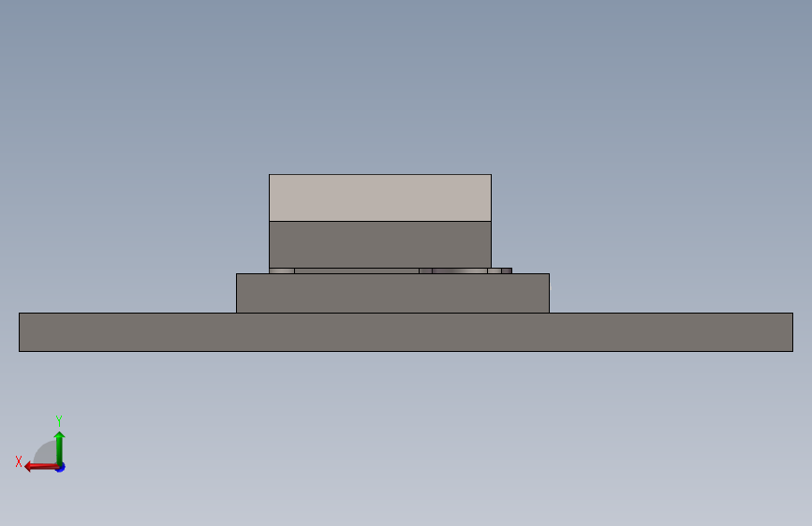Viewport: 812px width, 526px height.
Task: Select the light beige top block face
Action: (x=380, y=197)
